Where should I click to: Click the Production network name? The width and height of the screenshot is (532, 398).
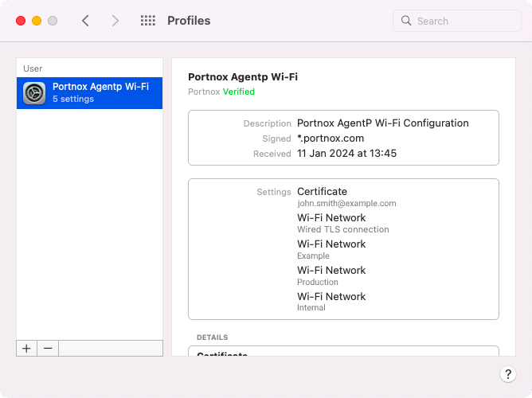click(318, 282)
